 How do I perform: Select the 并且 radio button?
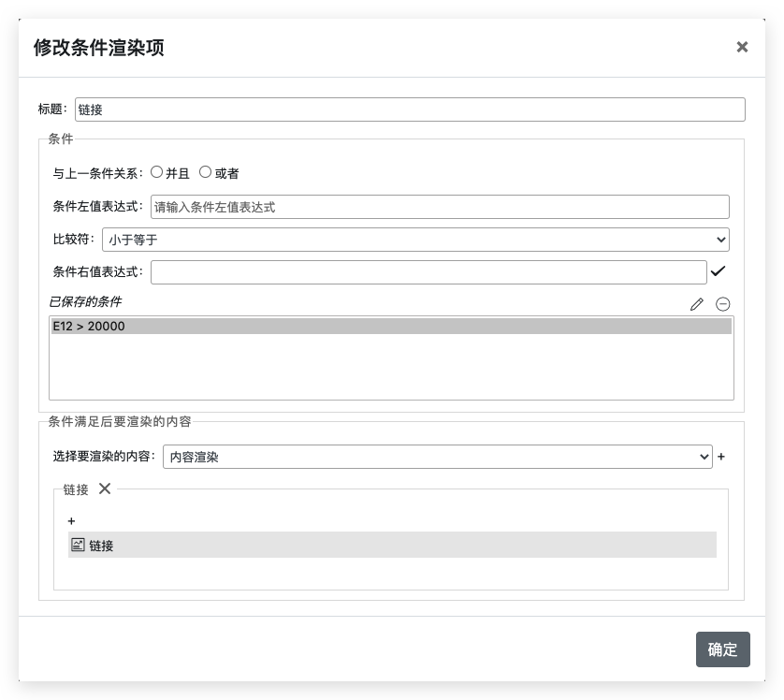tap(156, 172)
